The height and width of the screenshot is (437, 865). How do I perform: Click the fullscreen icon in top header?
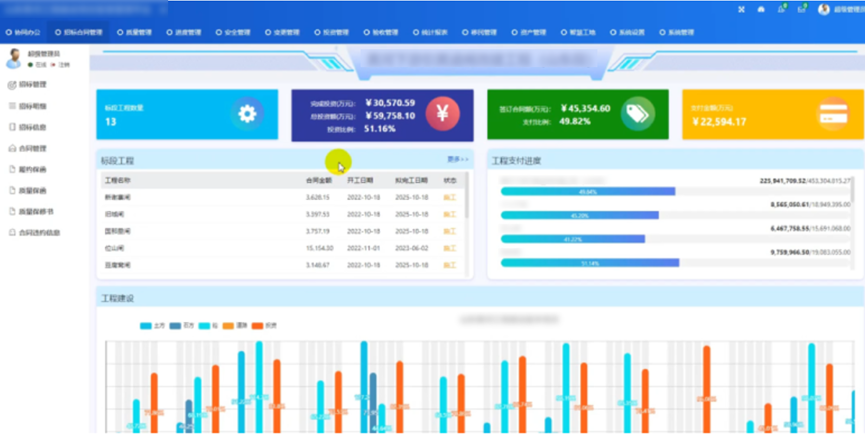(x=741, y=9)
